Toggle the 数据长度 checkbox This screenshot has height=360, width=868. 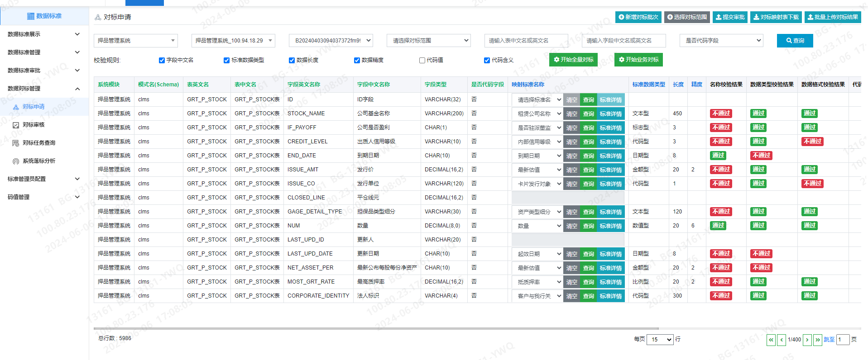pyautogui.click(x=292, y=60)
